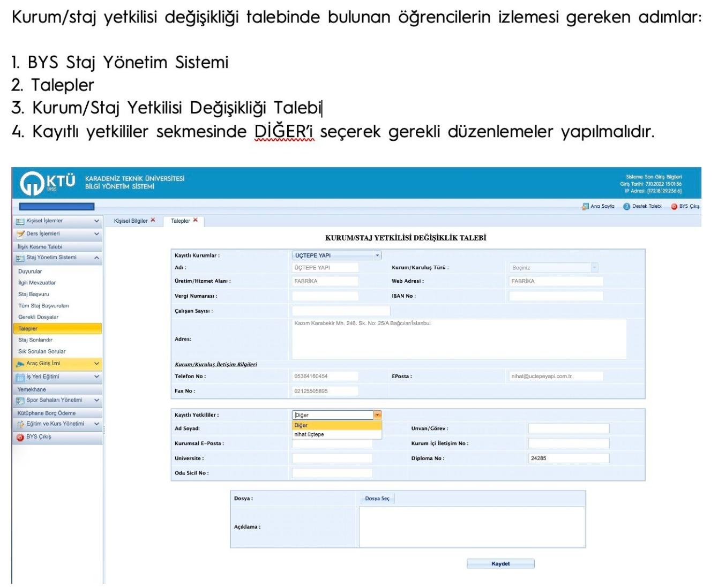Expand the Ders İşlemleri section chevron
Image resolution: width=718 pixels, height=588 pixels.
coord(96,234)
